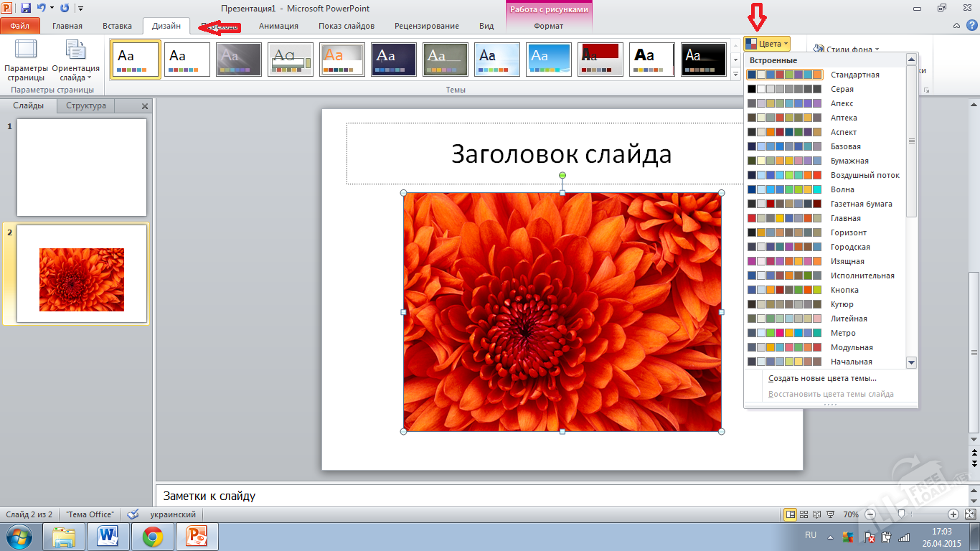Switch to the Главная ribbon tab
The width and height of the screenshot is (980, 551).
coord(67,26)
